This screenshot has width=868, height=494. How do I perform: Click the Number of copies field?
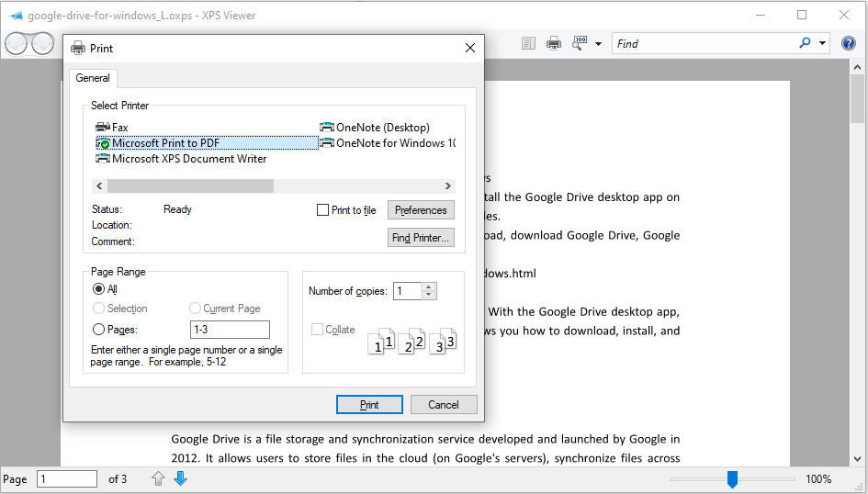(x=408, y=291)
